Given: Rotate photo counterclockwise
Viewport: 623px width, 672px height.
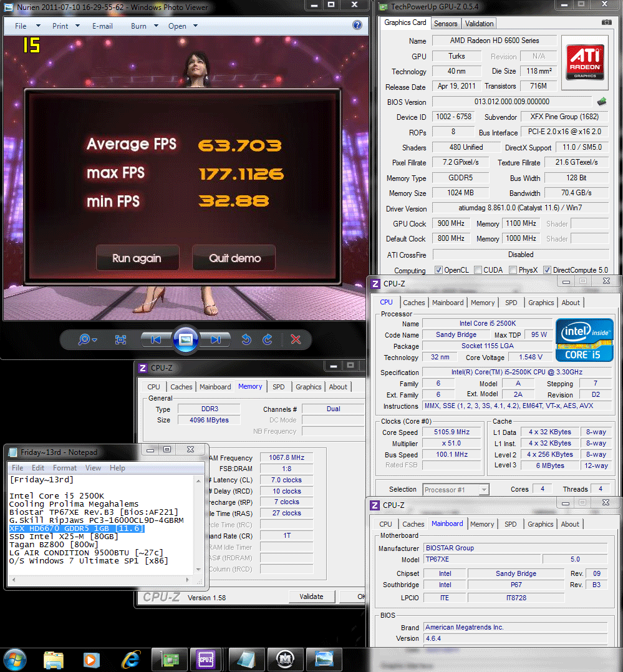Looking at the screenshot, I should click(x=246, y=340).
